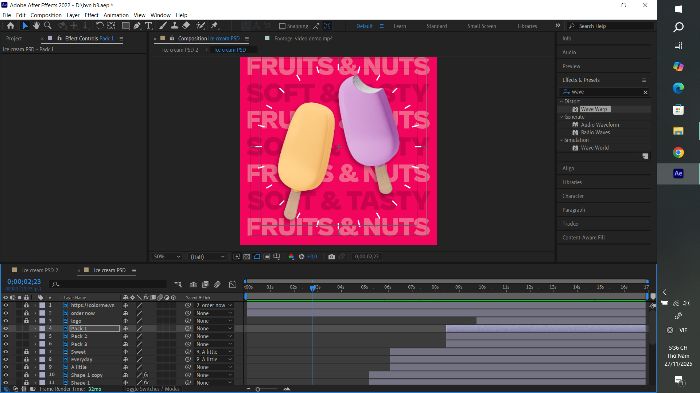Open the Effect menu
This screenshot has width=700, height=393.
92,15
